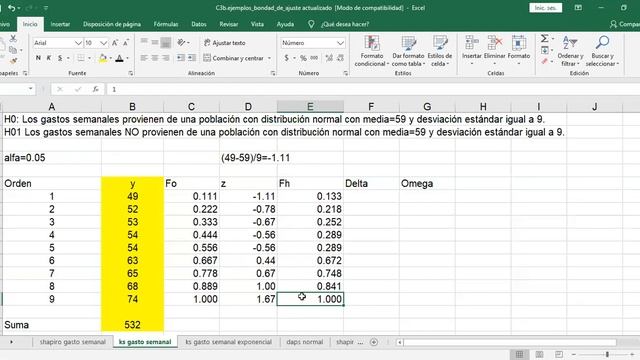This screenshot has width=640, height=360.
Task: Open the Datos ribbon tab
Action: pos(199,24)
